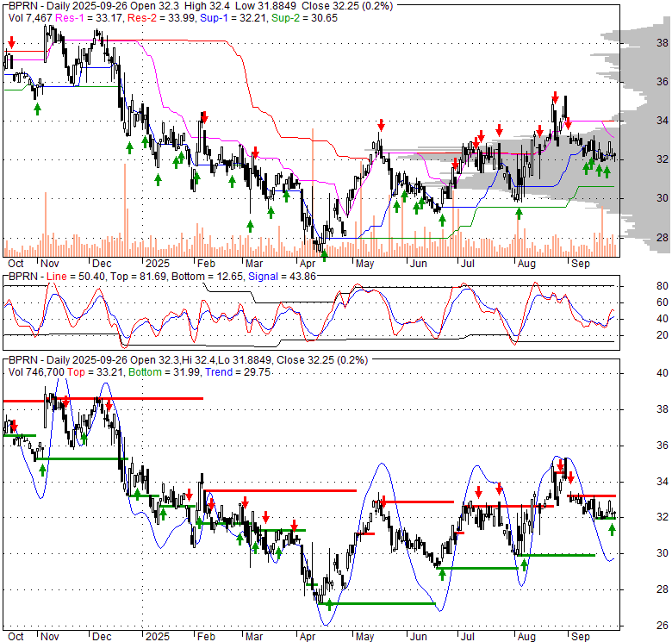Select the 28 price tick on upper chart
The height and width of the screenshot is (642, 672).
pos(663,238)
